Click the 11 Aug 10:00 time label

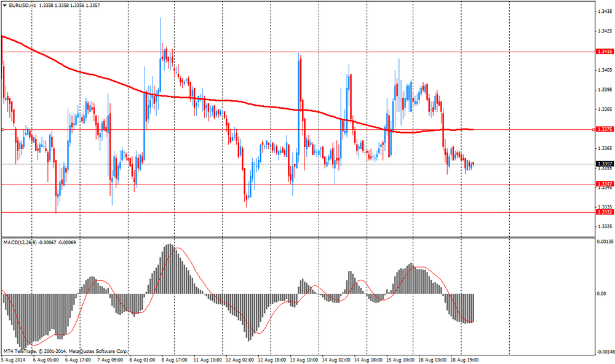[208, 360]
